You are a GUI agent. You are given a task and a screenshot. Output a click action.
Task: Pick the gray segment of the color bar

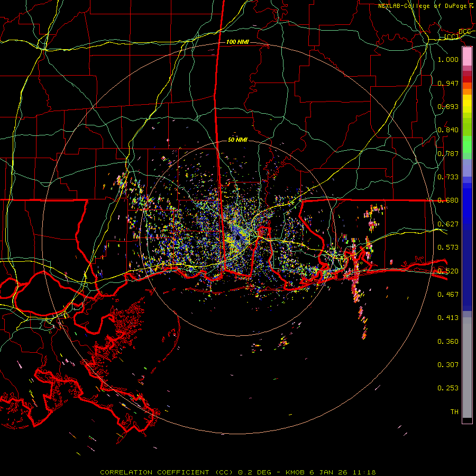[467, 368]
